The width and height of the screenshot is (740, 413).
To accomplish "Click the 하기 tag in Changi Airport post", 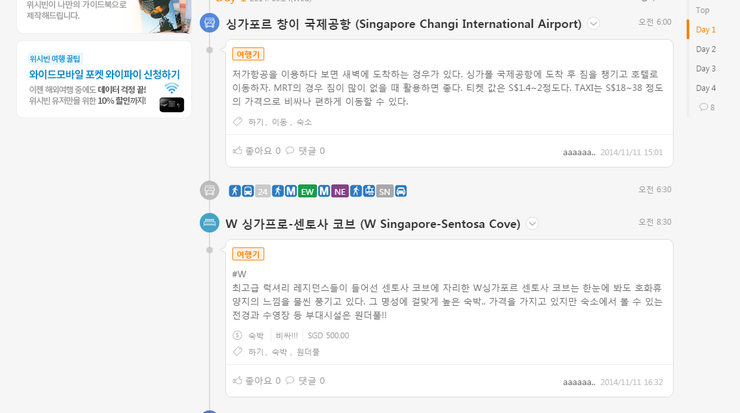I will (256, 122).
